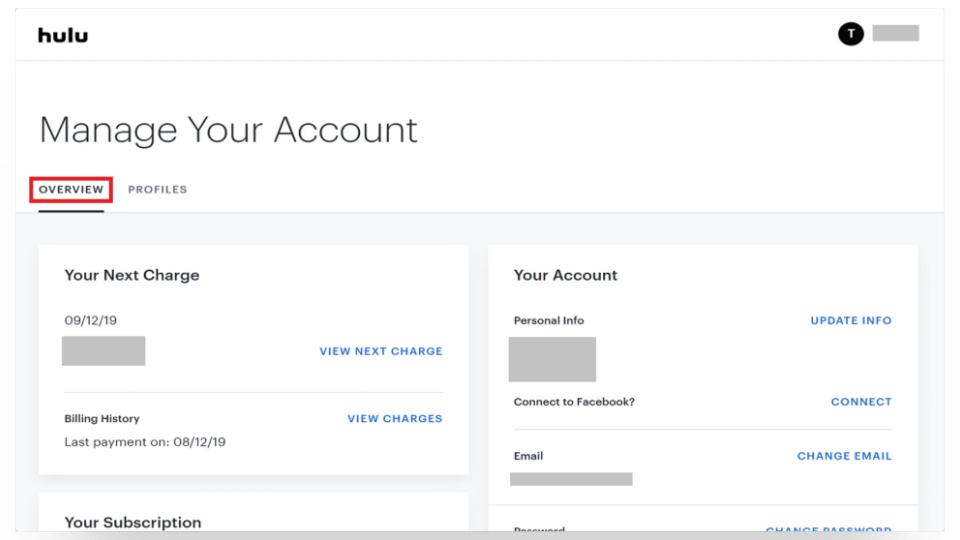
Task: Click the Your Next Charge heading
Action: coord(132,275)
